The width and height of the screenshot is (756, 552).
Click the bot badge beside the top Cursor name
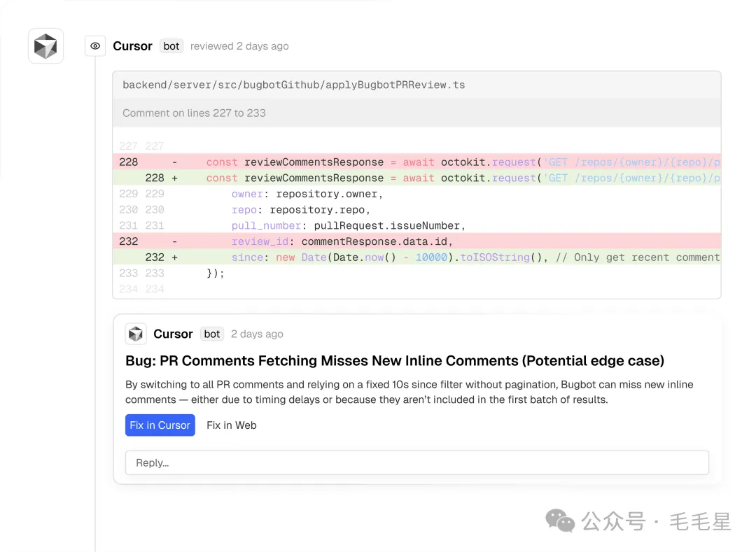pos(171,46)
